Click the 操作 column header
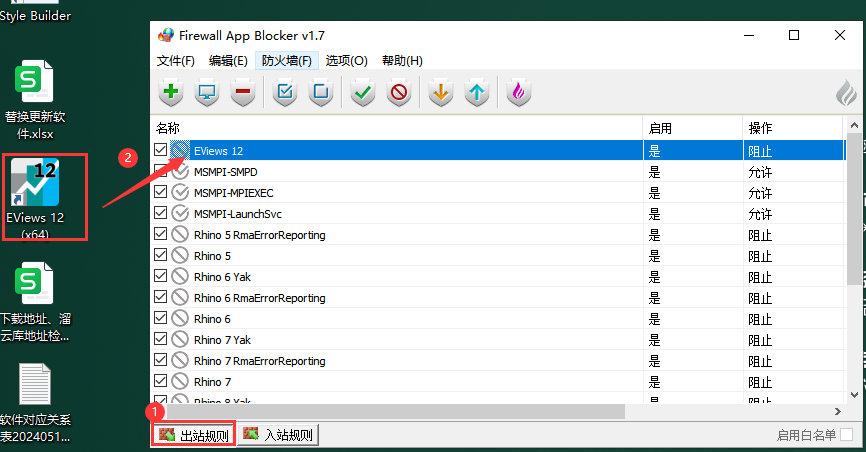 tap(790, 128)
